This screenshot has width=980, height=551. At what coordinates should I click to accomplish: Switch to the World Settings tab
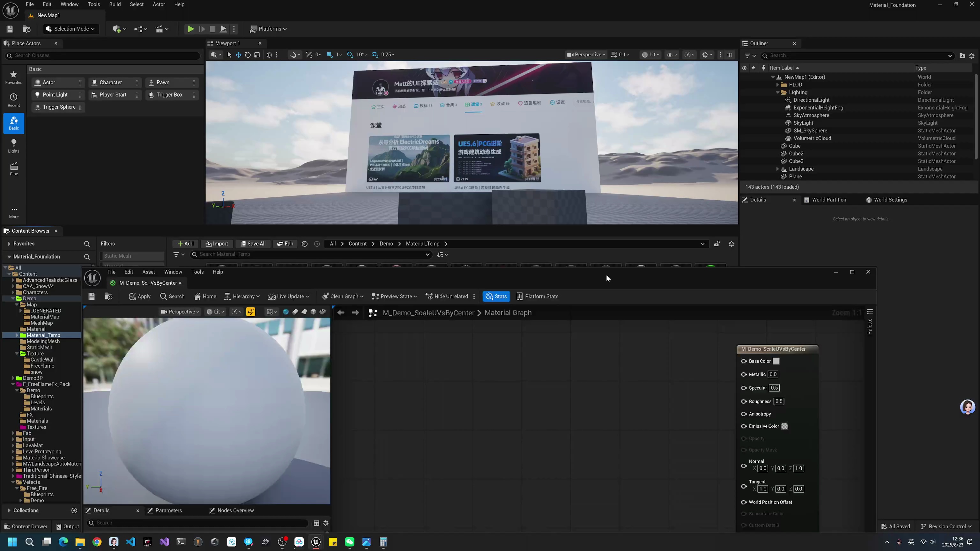point(887,200)
